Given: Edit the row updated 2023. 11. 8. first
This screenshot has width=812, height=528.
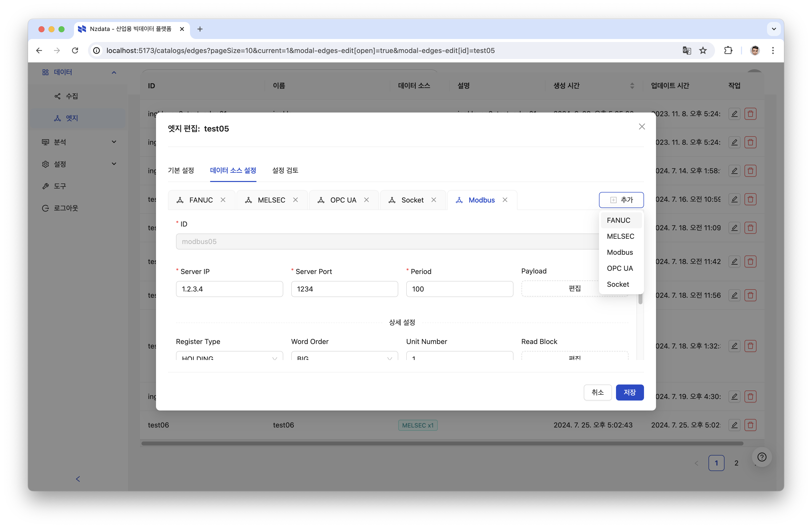Looking at the screenshot, I should click(x=734, y=113).
